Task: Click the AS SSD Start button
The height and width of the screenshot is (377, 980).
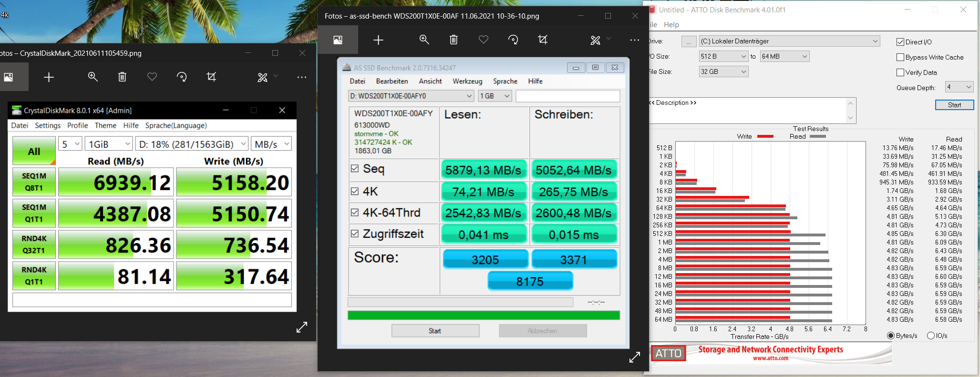Action: [435, 331]
